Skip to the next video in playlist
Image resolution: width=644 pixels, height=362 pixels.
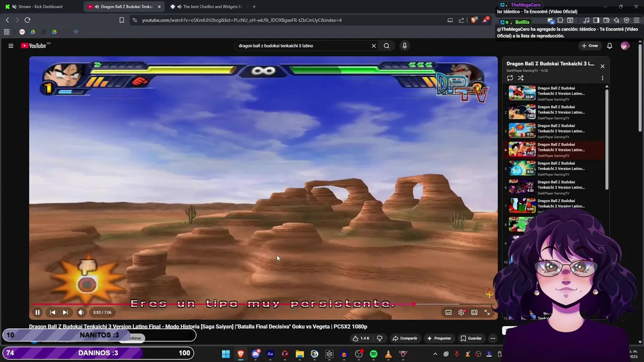65,312
